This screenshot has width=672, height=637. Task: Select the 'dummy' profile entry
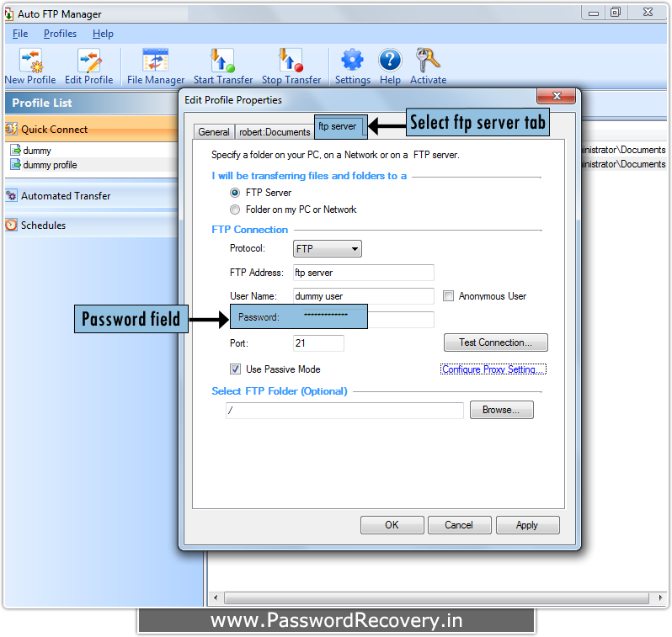point(92,151)
